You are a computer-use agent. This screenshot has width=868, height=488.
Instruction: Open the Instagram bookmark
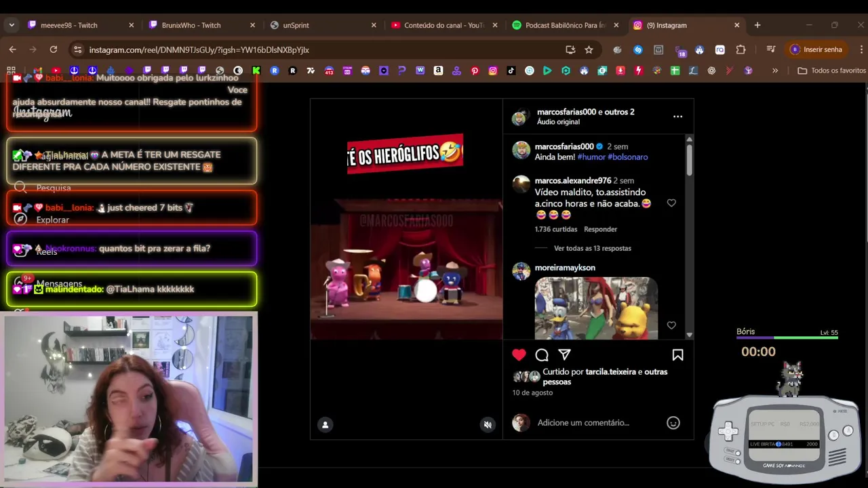coord(493,70)
